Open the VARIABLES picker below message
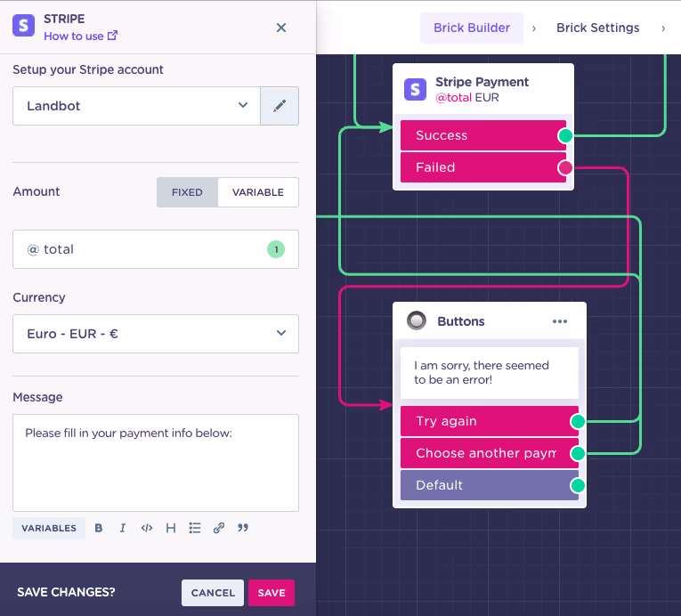 [49, 528]
